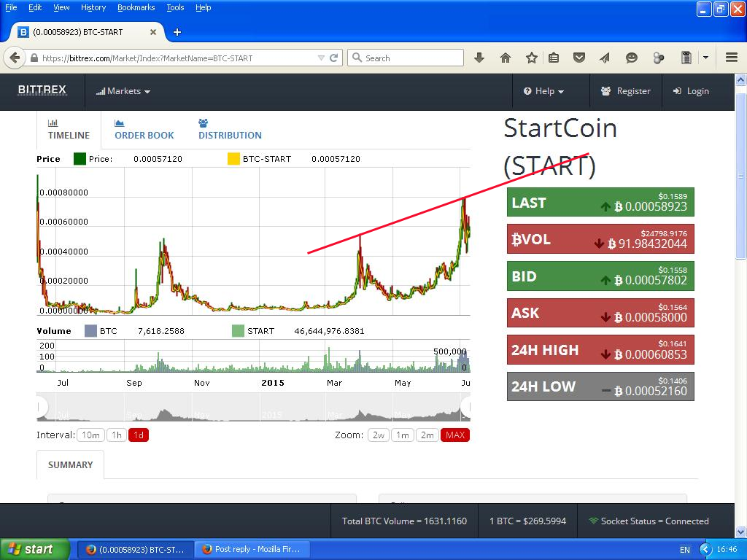Click the Order Book area-chart icon
747x560 pixels.
coord(119,122)
